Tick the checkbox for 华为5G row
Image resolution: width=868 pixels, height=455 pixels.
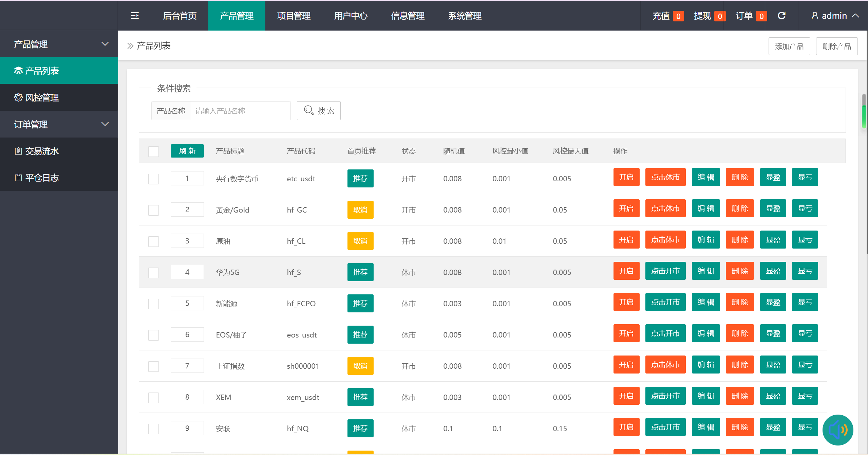153,273
